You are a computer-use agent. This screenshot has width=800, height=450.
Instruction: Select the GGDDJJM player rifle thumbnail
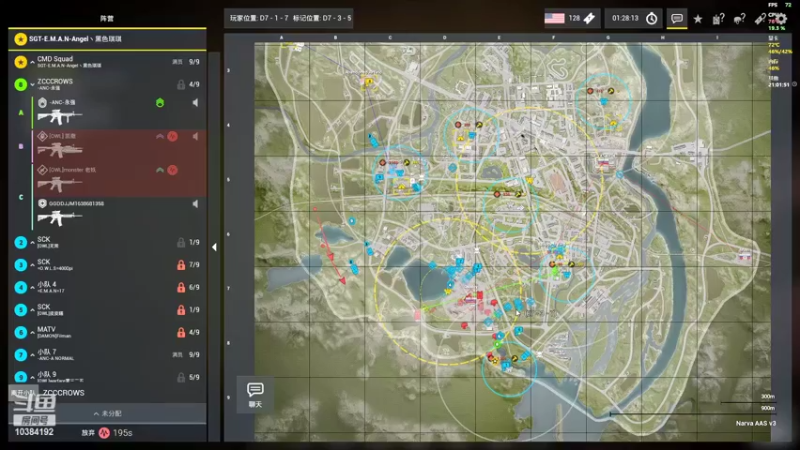[x=59, y=218]
